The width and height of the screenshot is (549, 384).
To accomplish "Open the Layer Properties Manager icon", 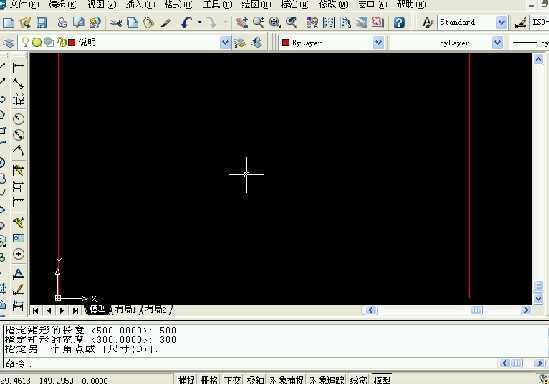I will 9,43.
